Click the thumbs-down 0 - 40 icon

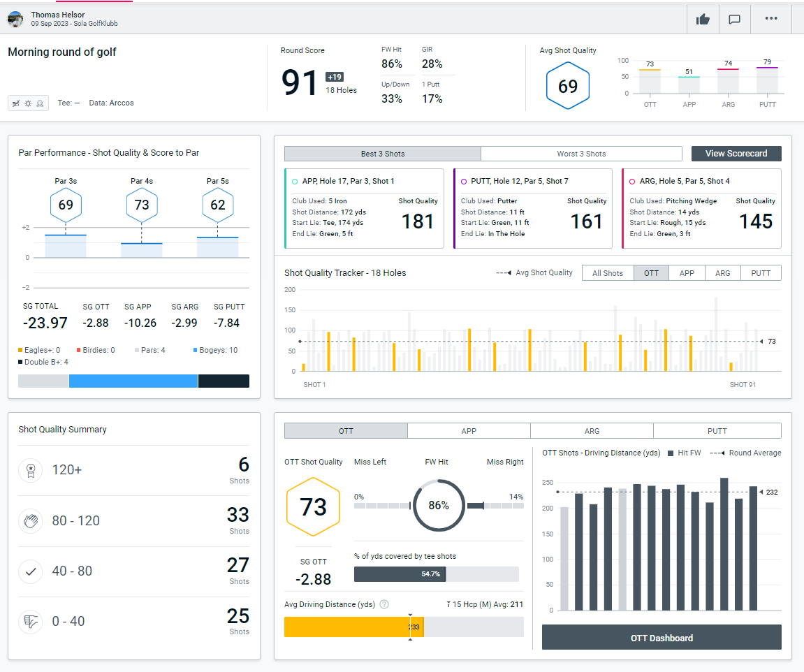point(30,621)
